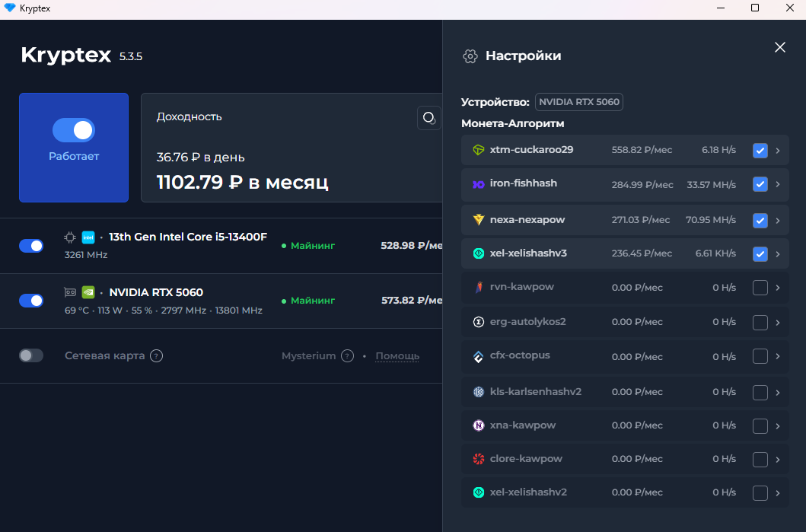806x532 pixels.
Task: Expand erg-autolykos2 row chevron
Action: [778, 323]
